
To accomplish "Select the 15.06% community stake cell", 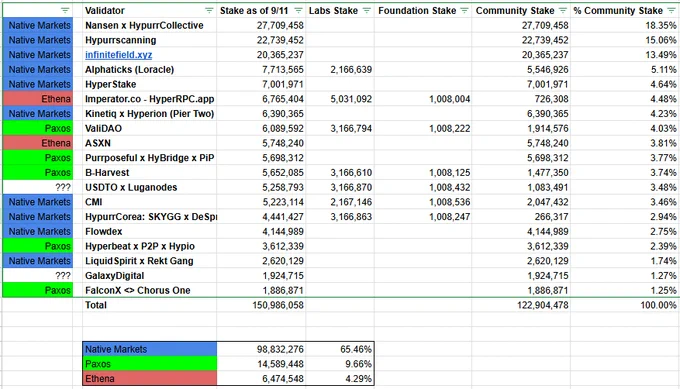I will point(625,40).
